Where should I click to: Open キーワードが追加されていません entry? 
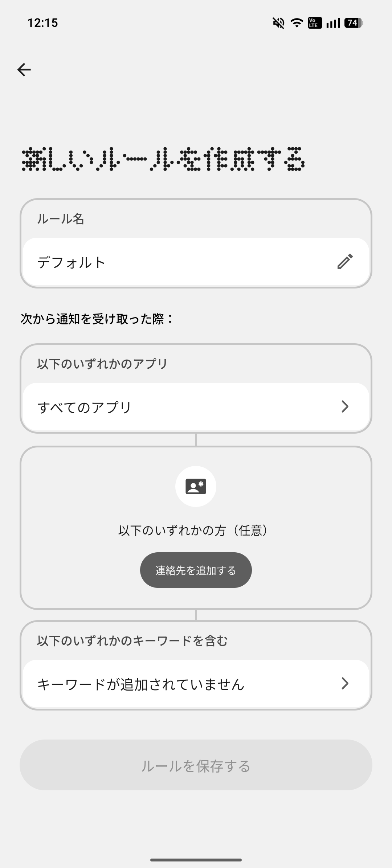coord(141,684)
